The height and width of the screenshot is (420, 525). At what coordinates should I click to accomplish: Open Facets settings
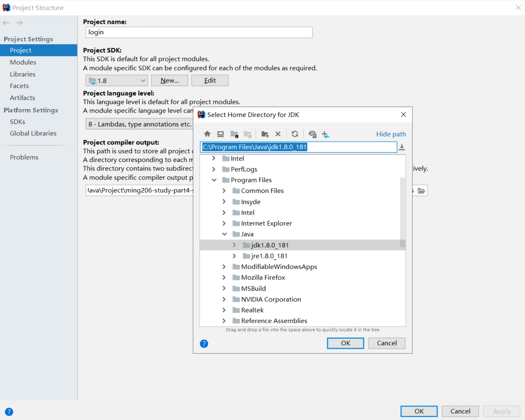click(x=19, y=86)
